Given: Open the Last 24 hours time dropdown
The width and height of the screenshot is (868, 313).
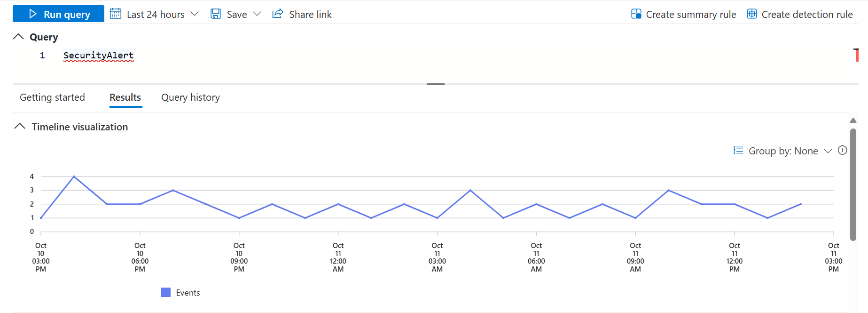Looking at the screenshot, I should click(x=194, y=14).
